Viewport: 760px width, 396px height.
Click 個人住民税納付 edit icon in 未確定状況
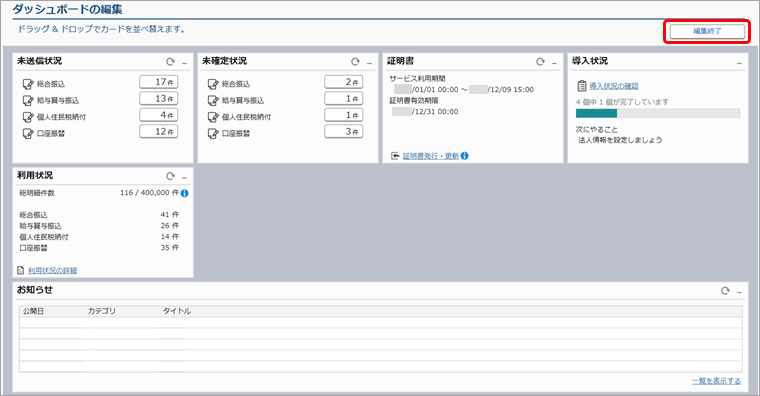[x=213, y=117]
